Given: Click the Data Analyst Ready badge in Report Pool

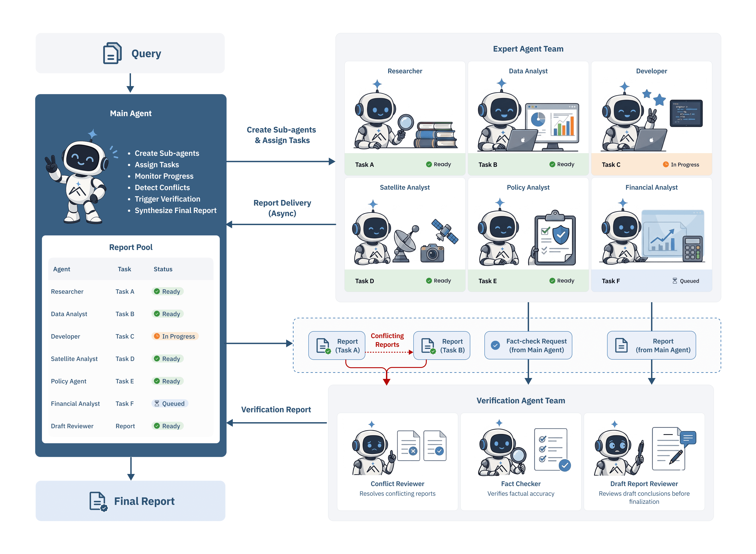Looking at the screenshot, I should (167, 314).
